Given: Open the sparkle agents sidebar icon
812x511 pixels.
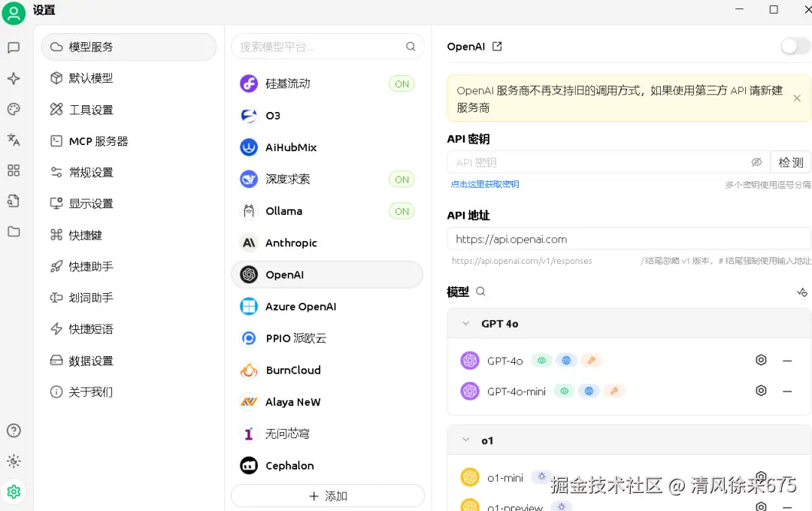Looking at the screenshot, I should (14, 78).
